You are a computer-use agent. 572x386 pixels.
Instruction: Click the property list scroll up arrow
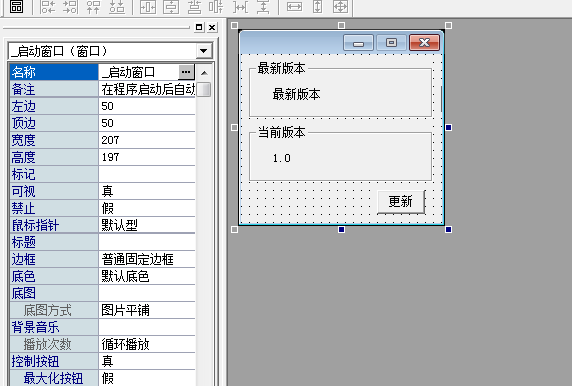204,73
